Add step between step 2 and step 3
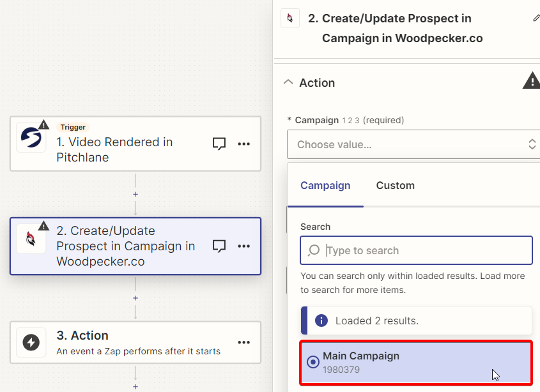The height and width of the screenshot is (392, 540). (135, 298)
